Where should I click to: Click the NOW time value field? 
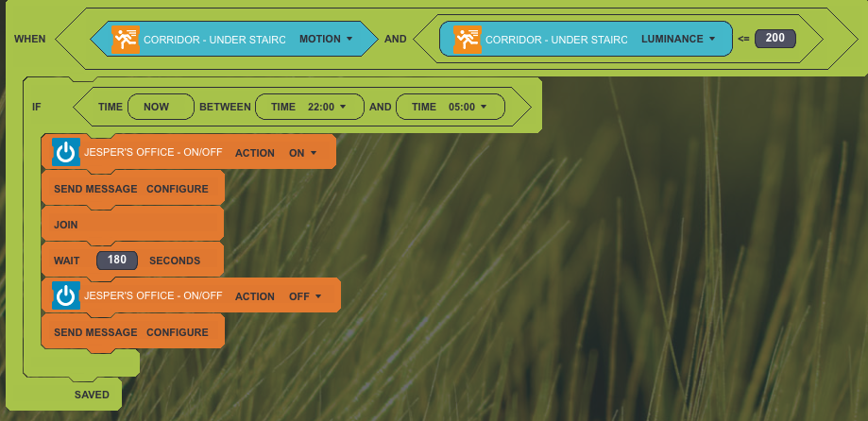[157, 108]
